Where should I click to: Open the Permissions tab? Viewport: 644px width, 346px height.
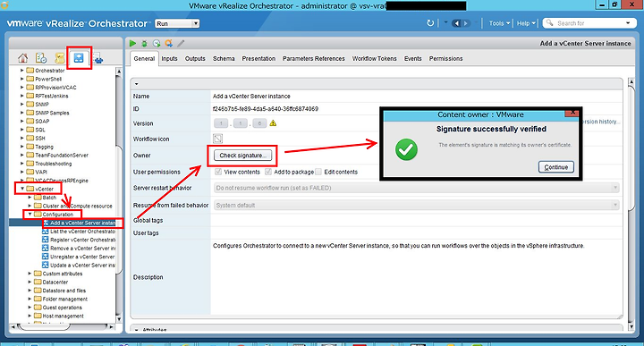pyautogui.click(x=445, y=59)
